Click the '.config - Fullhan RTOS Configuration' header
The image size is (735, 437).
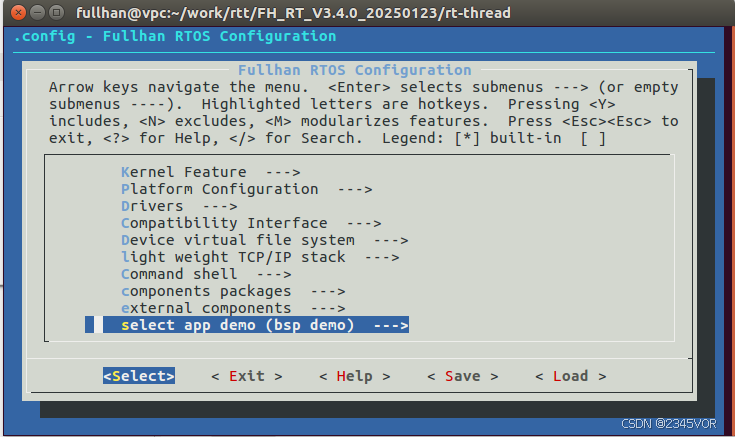point(175,36)
